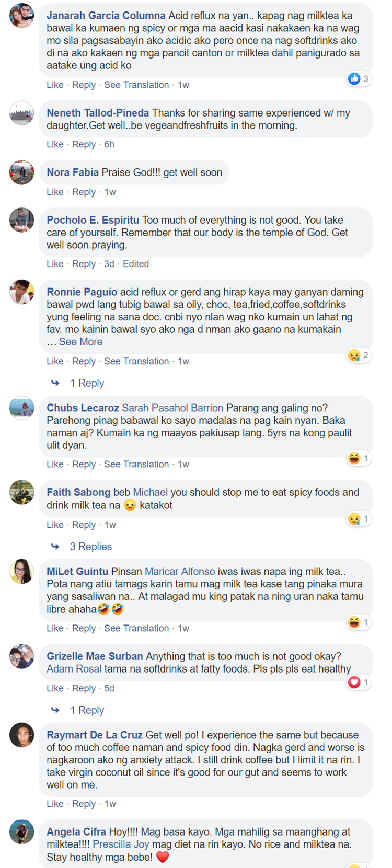
Task: Open Angela Cifra's profile picture
Action: 22,831
